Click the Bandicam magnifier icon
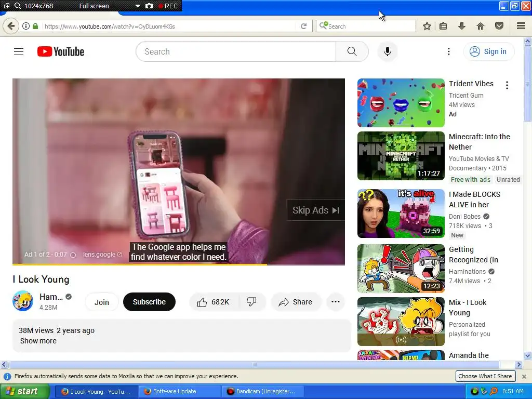532x399 pixels. click(x=17, y=6)
